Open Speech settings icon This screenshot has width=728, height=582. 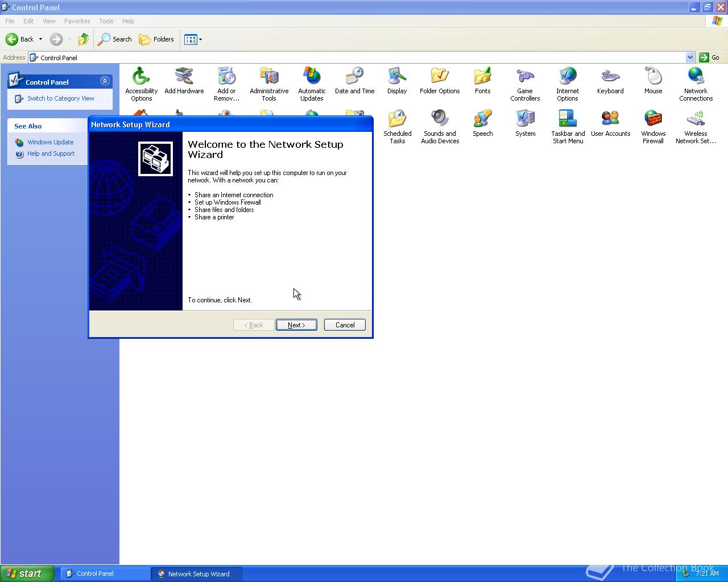tap(482, 123)
